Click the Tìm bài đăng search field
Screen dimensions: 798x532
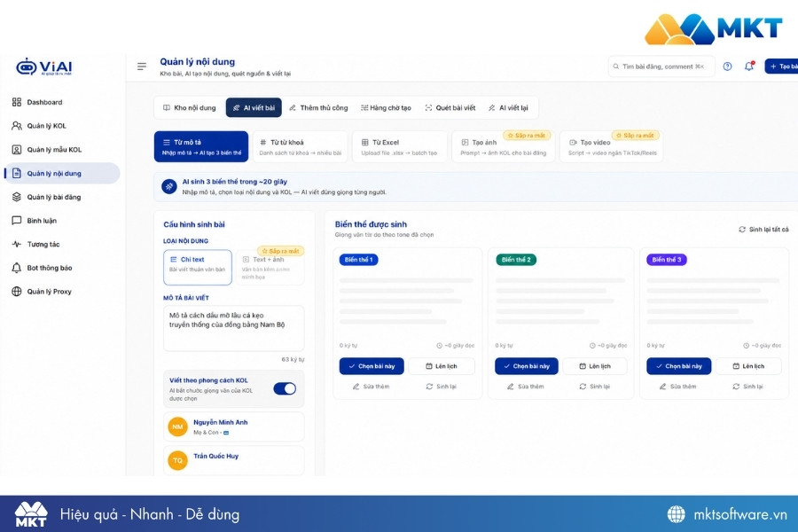click(x=661, y=66)
